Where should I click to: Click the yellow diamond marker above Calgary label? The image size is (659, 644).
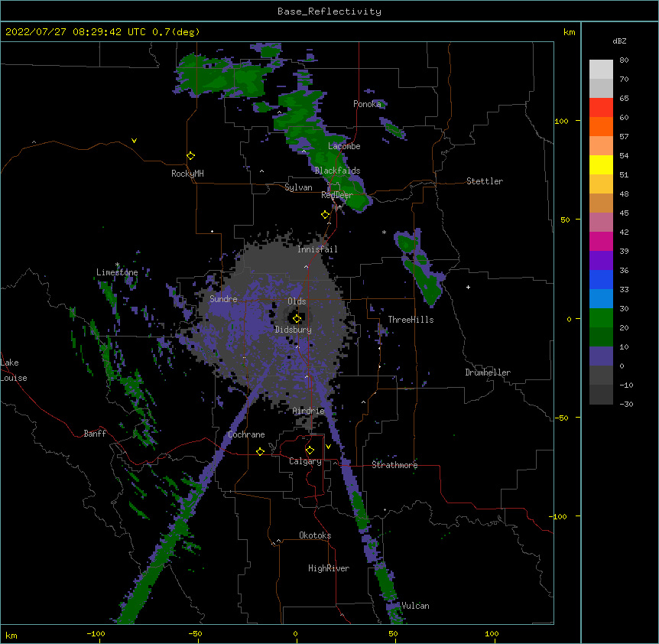pyautogui.click(x=310, y=450)
